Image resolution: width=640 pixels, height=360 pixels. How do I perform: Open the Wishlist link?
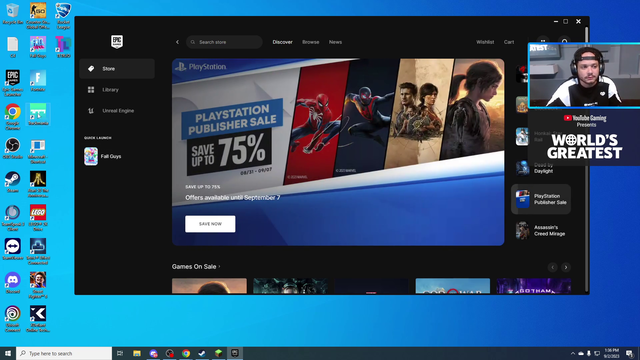(485, 42)
